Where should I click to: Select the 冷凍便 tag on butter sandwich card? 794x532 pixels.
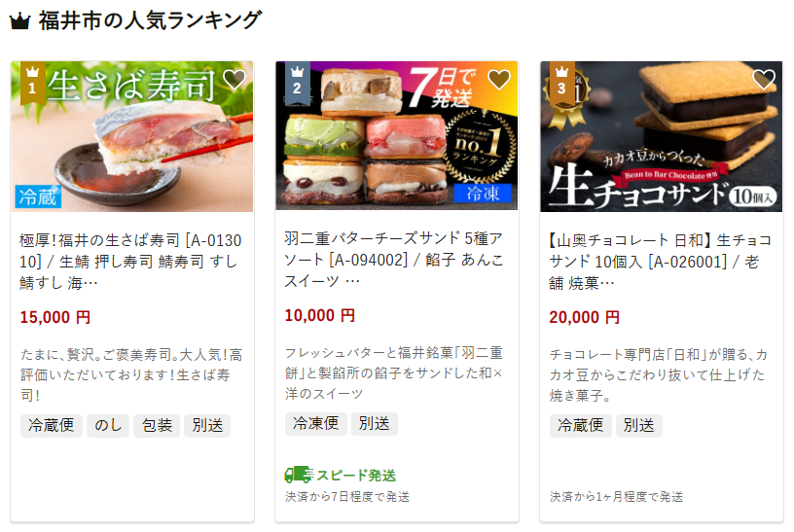[x=316, y=424]
